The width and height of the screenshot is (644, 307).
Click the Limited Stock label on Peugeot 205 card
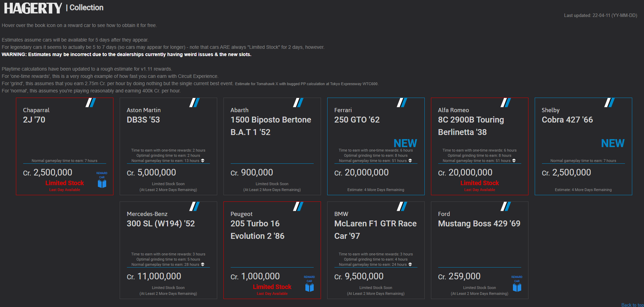(x=272, y=287)
